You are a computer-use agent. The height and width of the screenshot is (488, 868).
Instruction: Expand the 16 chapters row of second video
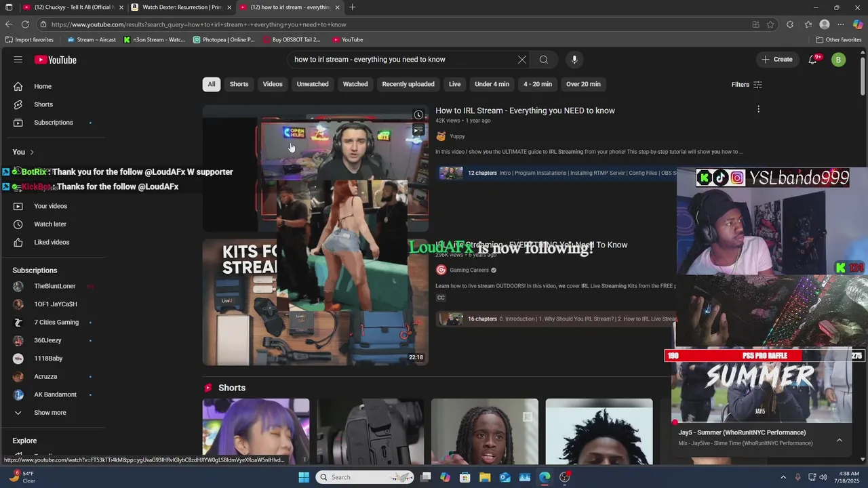tap(556, 319)
